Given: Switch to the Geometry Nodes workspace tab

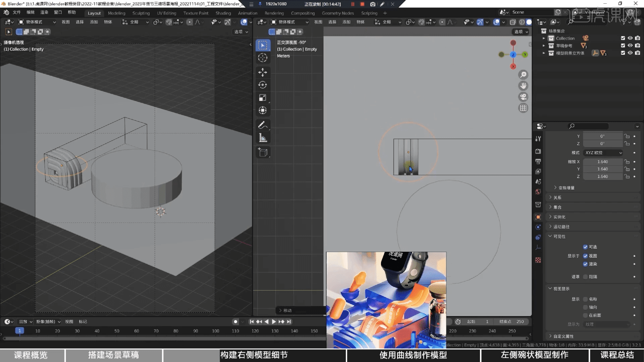Looking at the screenshot, I should click(x=338, y=13).
